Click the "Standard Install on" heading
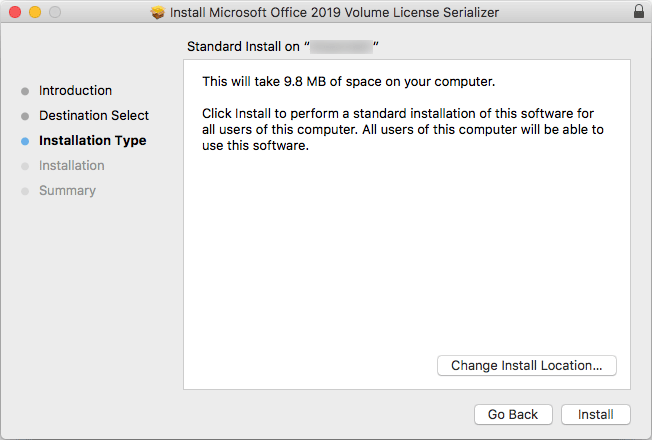 tap(283, 46)
